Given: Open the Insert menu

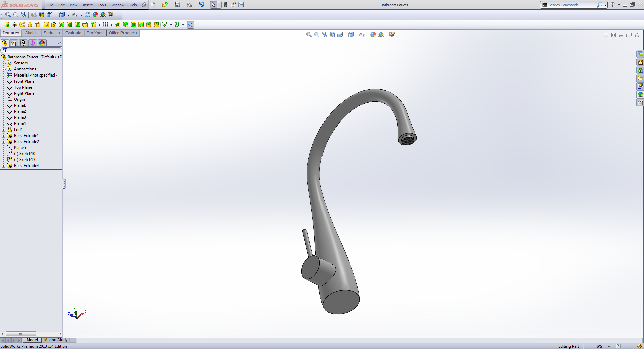Looking at the screenshot, I should (x=88, y=5).
